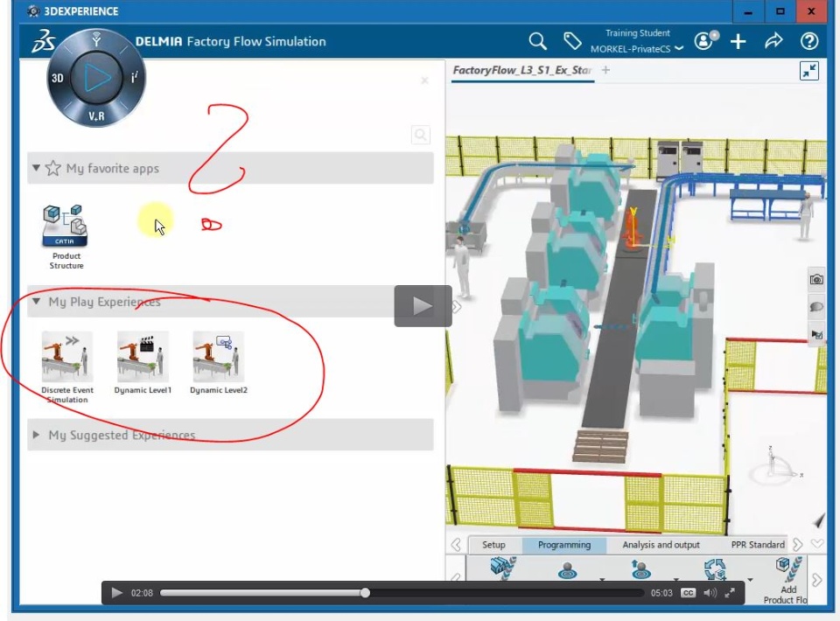
Task: Click the speech bubble comment icon
Action: click(x=816, y=307)
